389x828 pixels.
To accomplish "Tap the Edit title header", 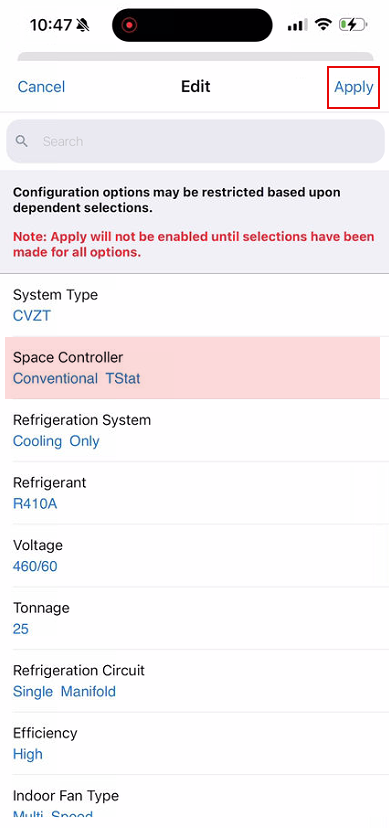I will [x=196, y=86].
